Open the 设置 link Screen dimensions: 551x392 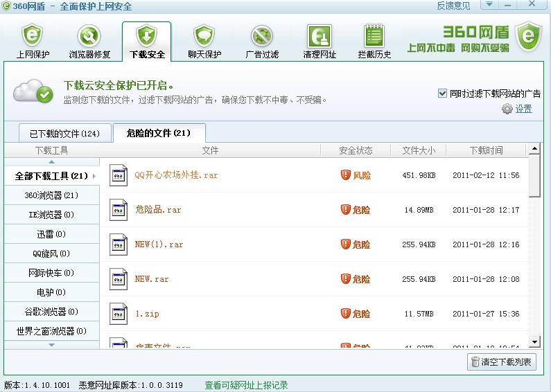tap(523, 109)
